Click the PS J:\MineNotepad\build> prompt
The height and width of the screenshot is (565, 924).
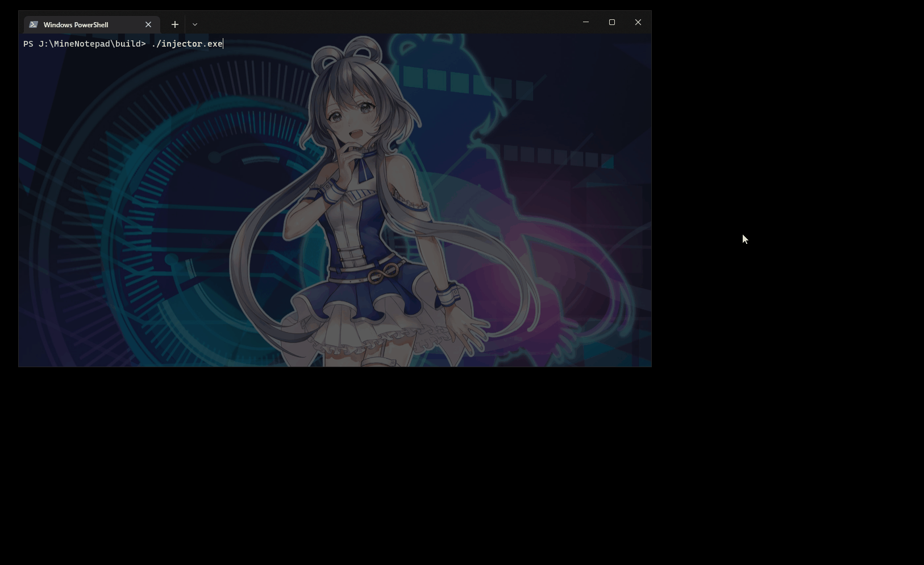tap(85, 44)
